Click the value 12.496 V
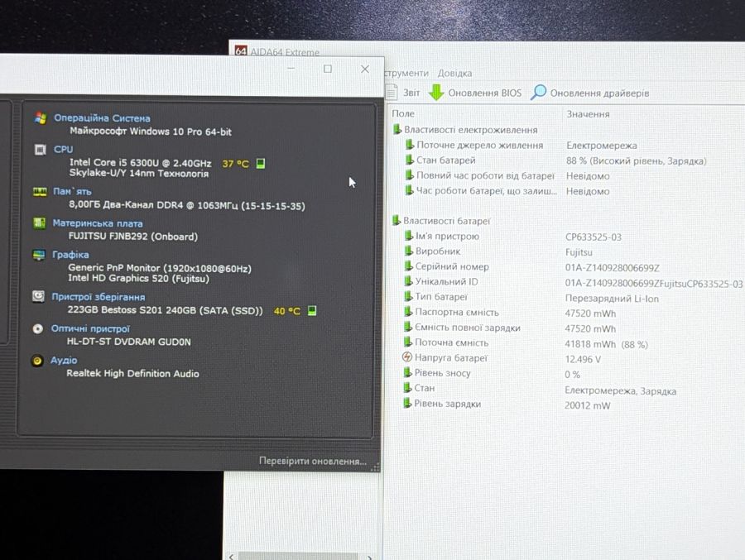The image size is (745, 560). click(x=583, y=359)
